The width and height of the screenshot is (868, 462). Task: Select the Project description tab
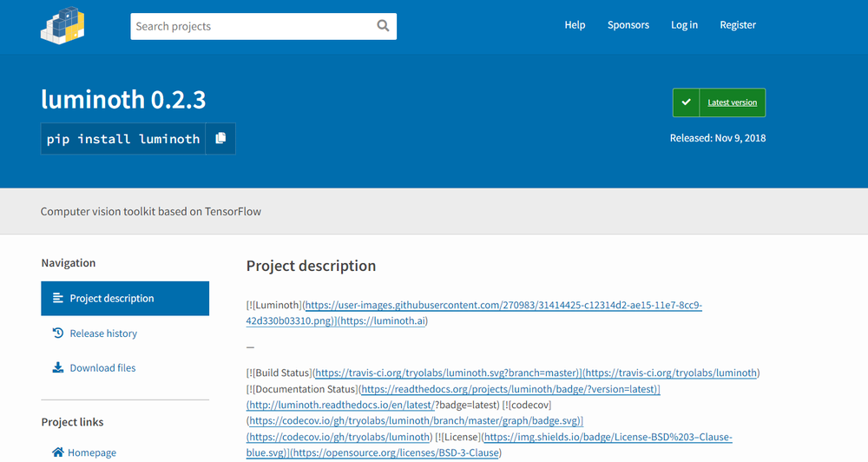(125, 298)
